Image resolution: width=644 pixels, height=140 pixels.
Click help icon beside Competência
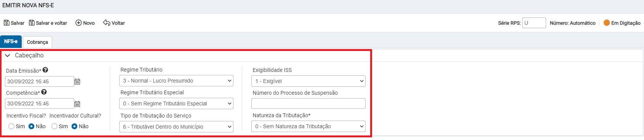(x=44, y=92)
